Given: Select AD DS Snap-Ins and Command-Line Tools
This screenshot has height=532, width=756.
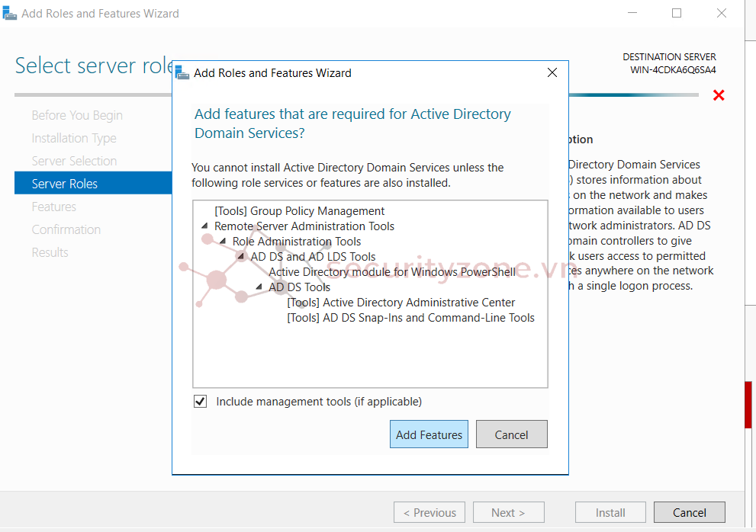Looking at the screenshot, I should [410, 318].
